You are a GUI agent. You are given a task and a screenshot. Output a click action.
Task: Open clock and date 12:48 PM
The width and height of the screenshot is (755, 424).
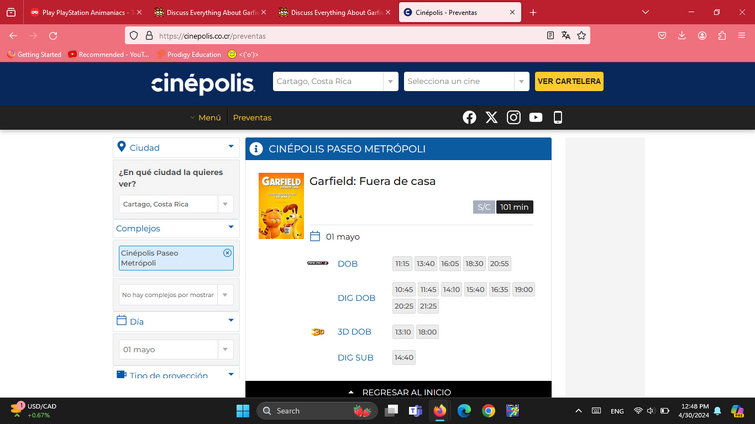coord(694,411)
